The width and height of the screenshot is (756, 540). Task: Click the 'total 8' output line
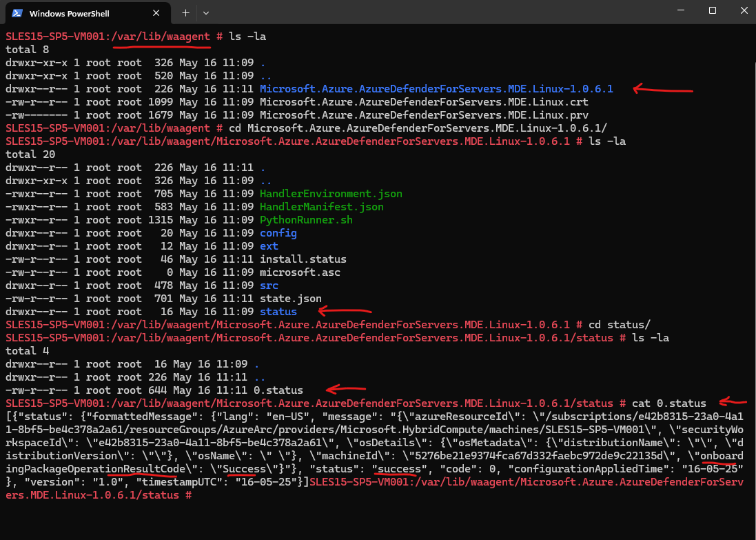(x=28, y=49)
